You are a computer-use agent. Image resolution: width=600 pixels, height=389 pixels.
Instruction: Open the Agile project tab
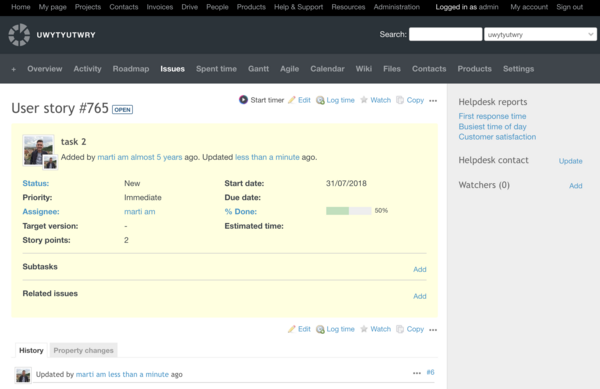pyautogui.click(x=289, y=69)
